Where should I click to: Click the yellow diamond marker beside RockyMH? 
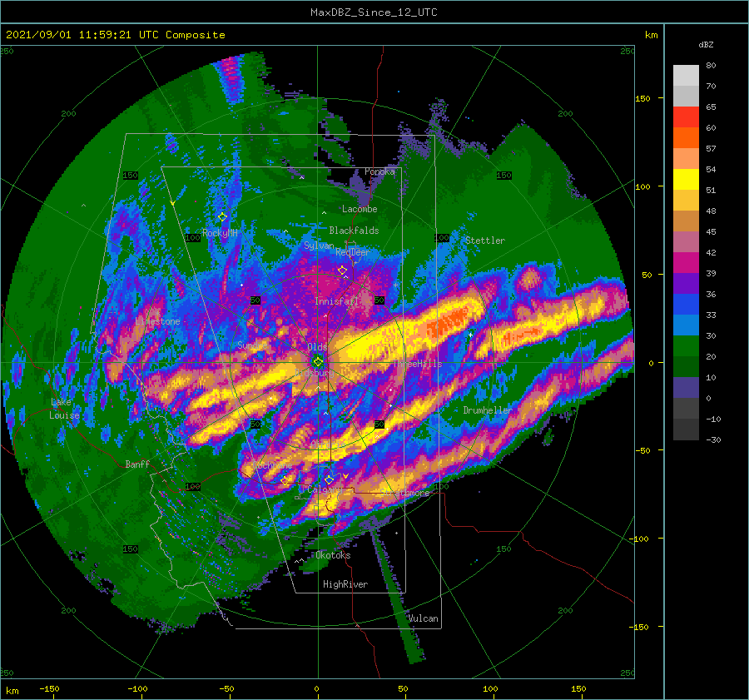coord(222,217)
